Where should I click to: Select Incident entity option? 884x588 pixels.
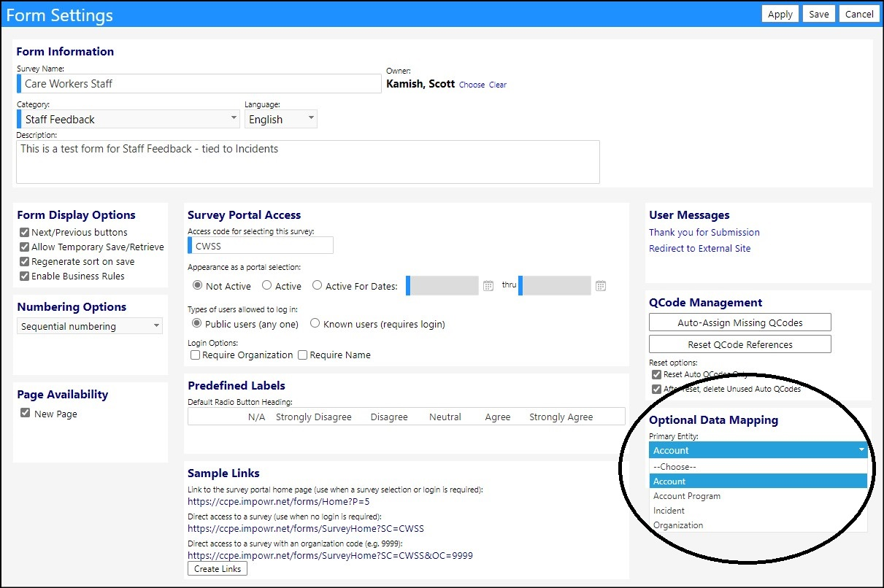coord(758,511)
